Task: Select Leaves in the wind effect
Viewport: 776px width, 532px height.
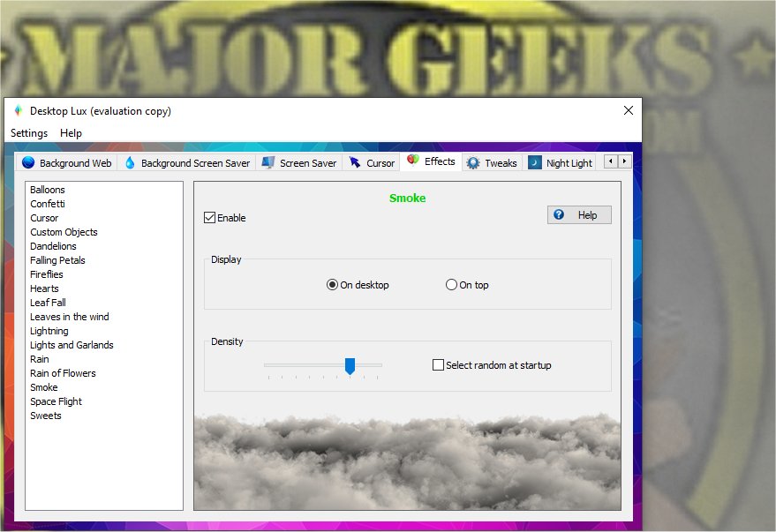Action: 69,317
